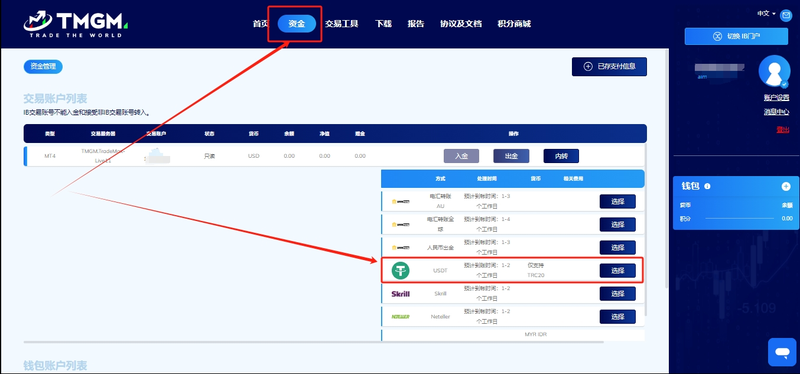Viewport: 800px width, 374px height.
Task: Click the 电汇转账全球 bank icon
Action: point(401,224)
